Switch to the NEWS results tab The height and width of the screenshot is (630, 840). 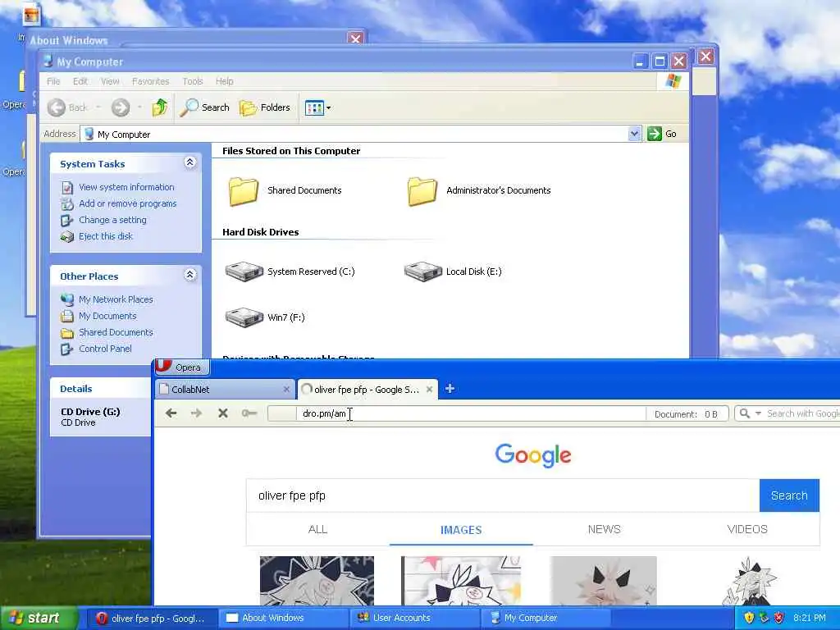(605, 529)
